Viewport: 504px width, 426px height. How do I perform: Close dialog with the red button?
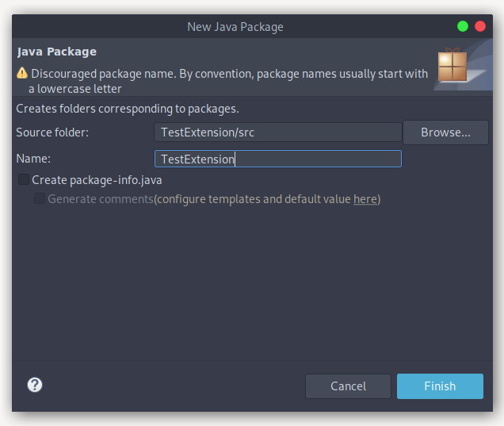480,26
